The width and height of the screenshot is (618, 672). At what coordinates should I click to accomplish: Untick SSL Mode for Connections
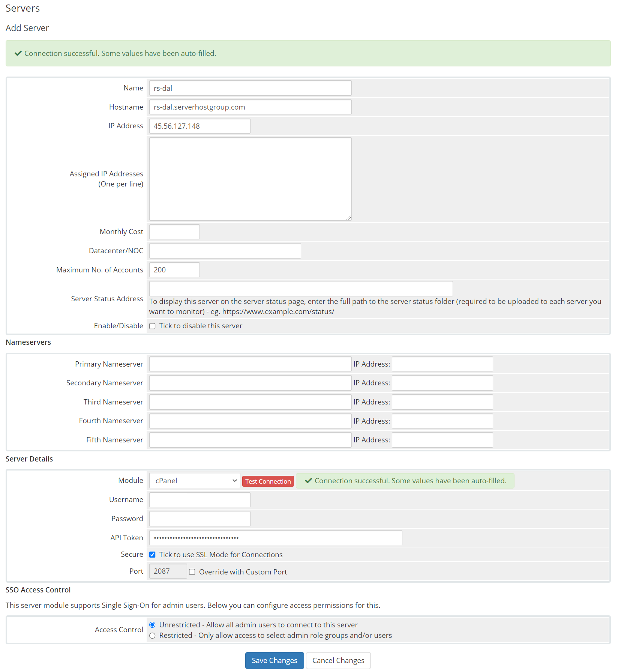pyautogui.click(x=152, y=554)
